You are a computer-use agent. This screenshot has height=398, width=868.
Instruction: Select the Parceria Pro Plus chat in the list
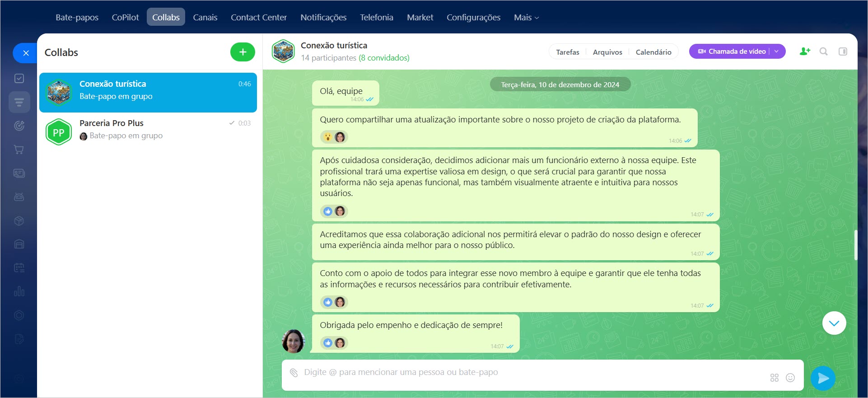[148, 131]
